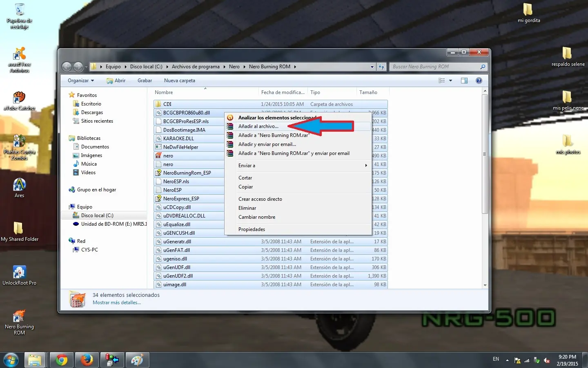Screen dimensions: 588x368
Task: Refresh the folder view button
Action: pyautogui.click(x=381, y=67)
